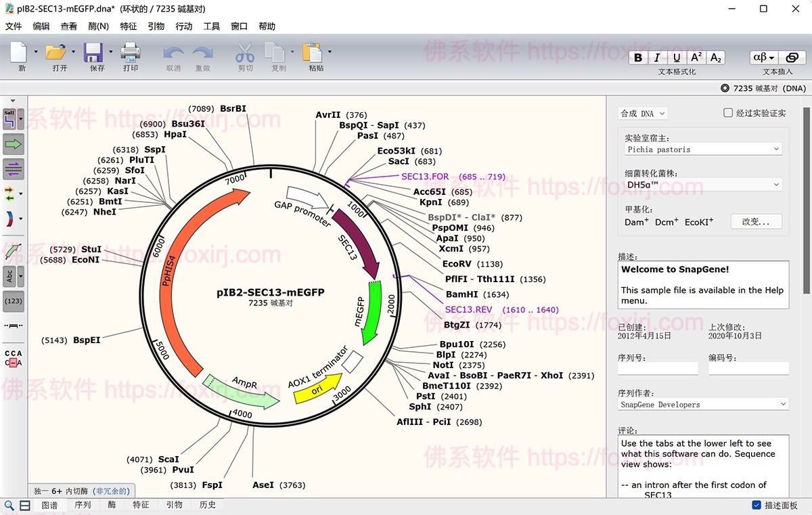Click the split view icon next to search
The image size is (812, 515).
(x=24, y=506)
